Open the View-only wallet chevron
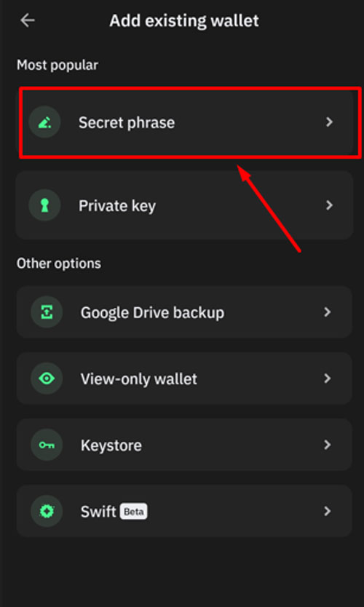Image resolution: width=364 pixels, height=607 pixels. pos(328,378)
